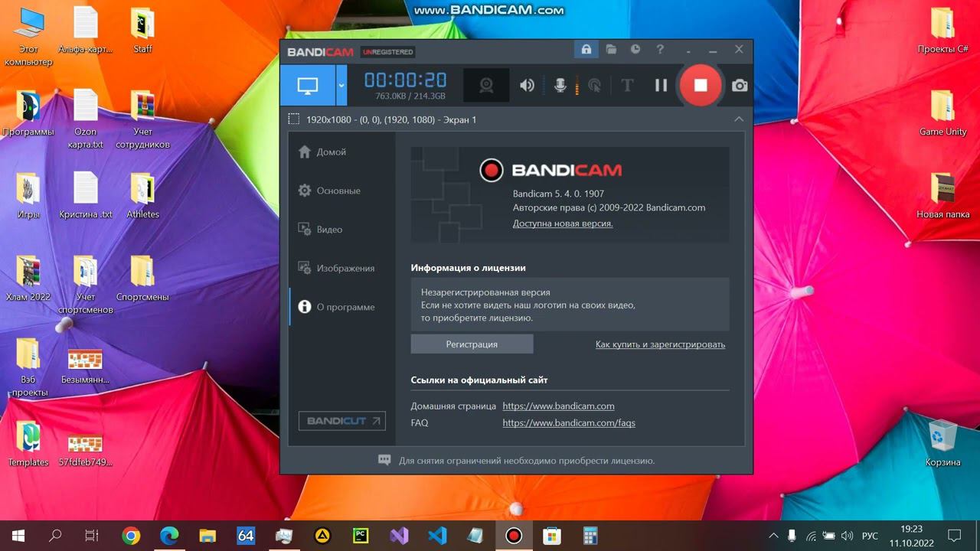Stop recording with the red button
980x551 pixels.
(701, 85)
